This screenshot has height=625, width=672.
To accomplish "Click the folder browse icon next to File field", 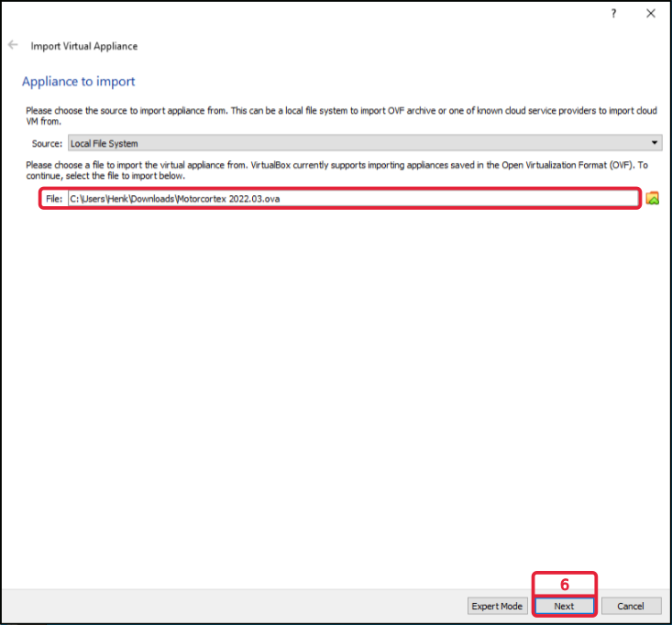I will click(x=652, y=198).
